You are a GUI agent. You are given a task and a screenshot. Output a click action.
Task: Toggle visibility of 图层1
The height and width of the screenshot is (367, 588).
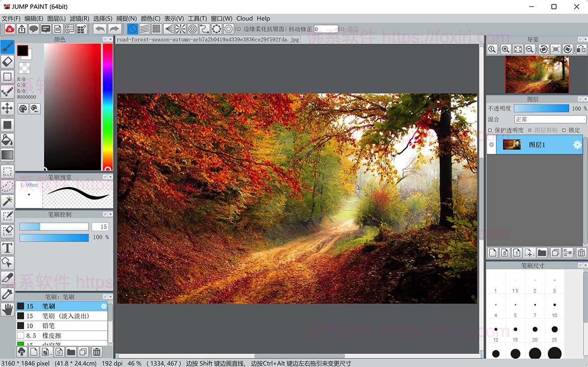491,145
